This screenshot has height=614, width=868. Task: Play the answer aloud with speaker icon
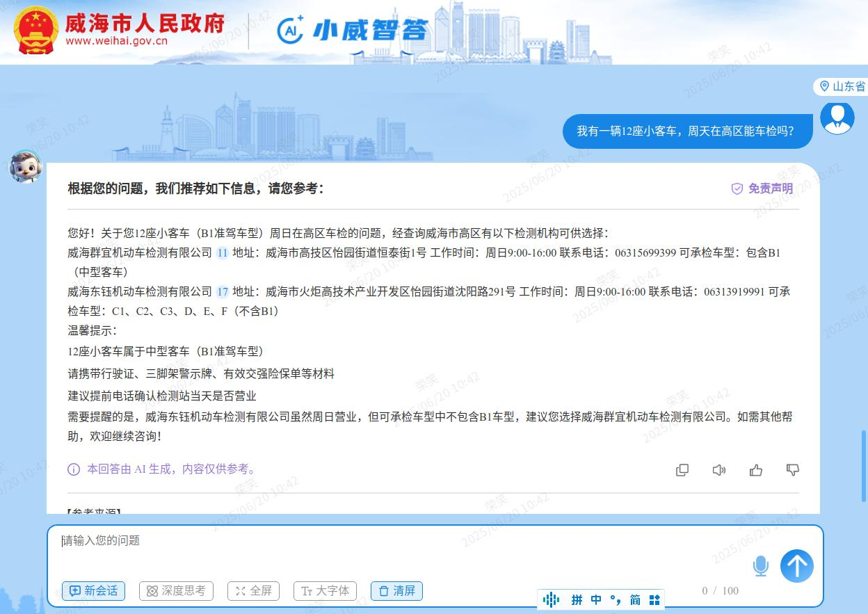tap(719, 470)
